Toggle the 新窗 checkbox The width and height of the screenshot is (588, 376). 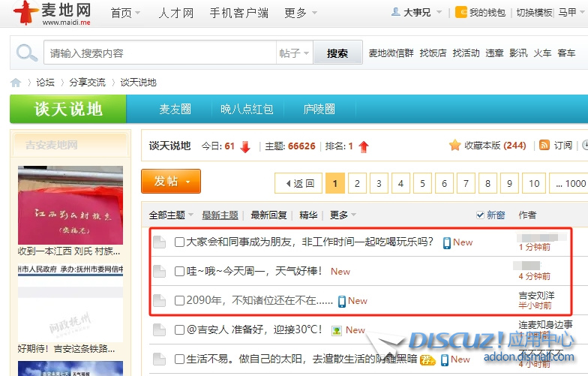[481, 215]
